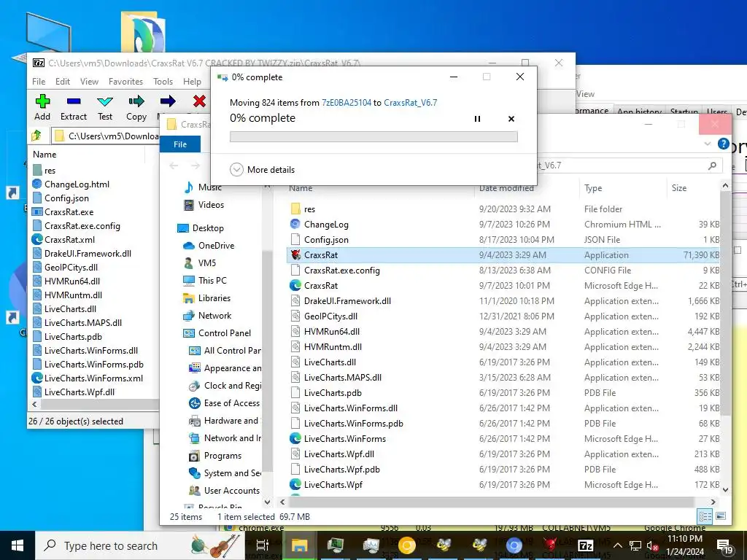
Task: Select CraxsRat.exe in 7-Zip file list
Action: 63,212
